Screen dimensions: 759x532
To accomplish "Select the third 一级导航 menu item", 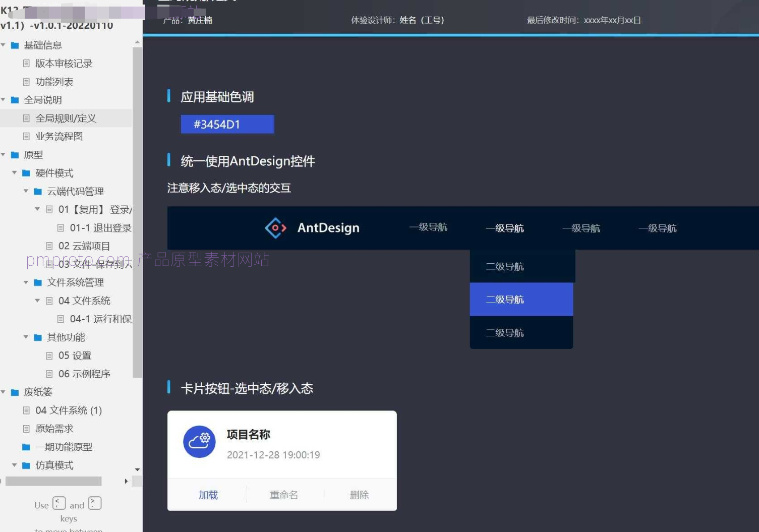I will (581, 228).
